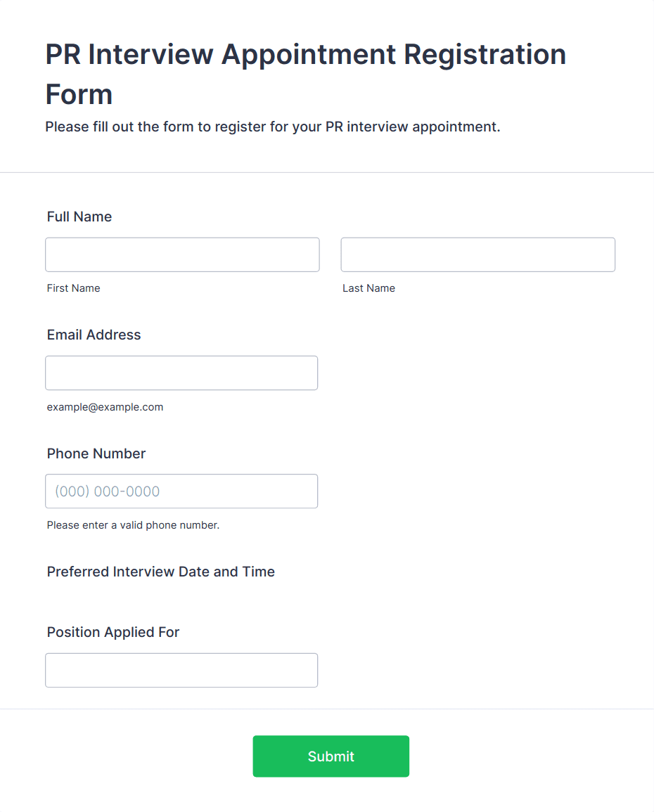Click the Position Applied For label

(113, 632)
